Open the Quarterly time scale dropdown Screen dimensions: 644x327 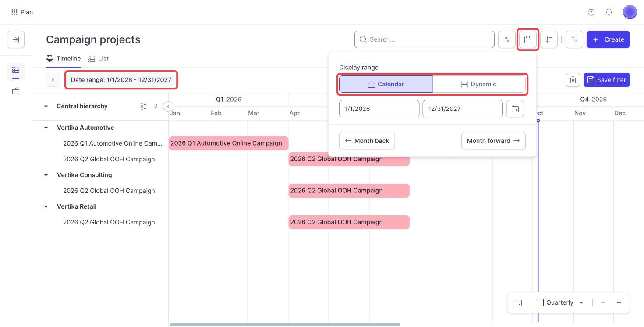pos(560,302)
